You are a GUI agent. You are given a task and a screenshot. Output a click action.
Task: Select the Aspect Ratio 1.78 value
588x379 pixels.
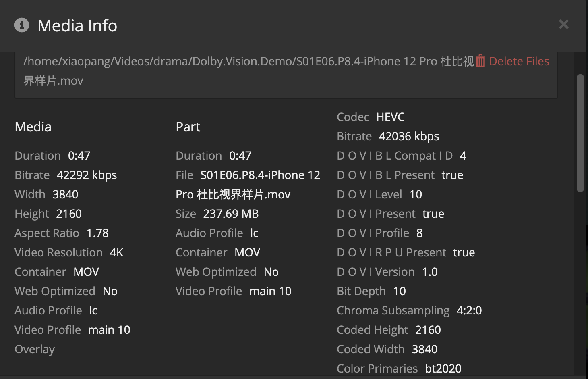pos(97,233)
